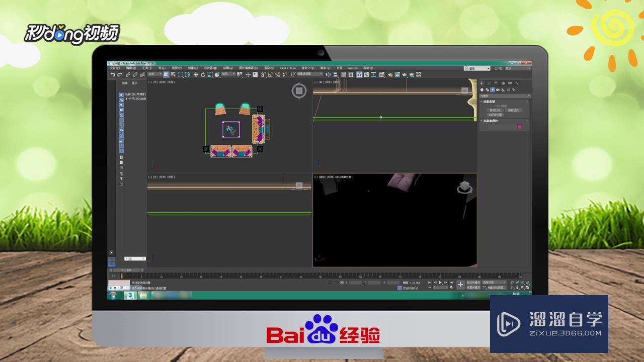Click the Undo arrow icon
The height and width of the screenshot is (362, 644).
(x=113, y=74)
